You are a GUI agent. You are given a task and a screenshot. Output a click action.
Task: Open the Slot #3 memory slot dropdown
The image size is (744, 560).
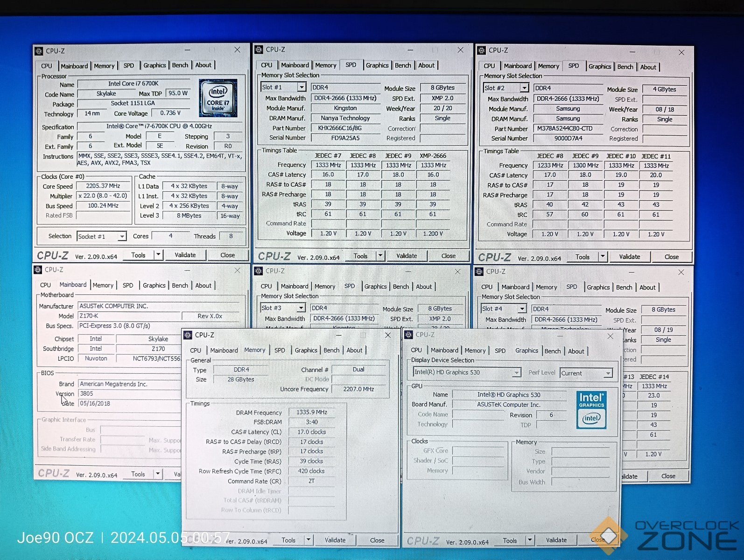(x=301, y=308)
